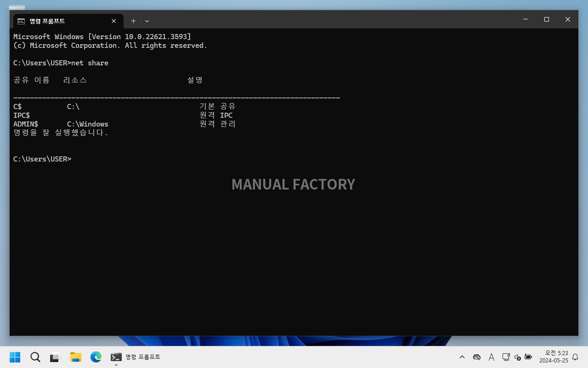Image resolution: width=588 pixels, height=368 pixels.
Task: Unmute audio via the muted speaker tray icon
Action: point(517,357)
